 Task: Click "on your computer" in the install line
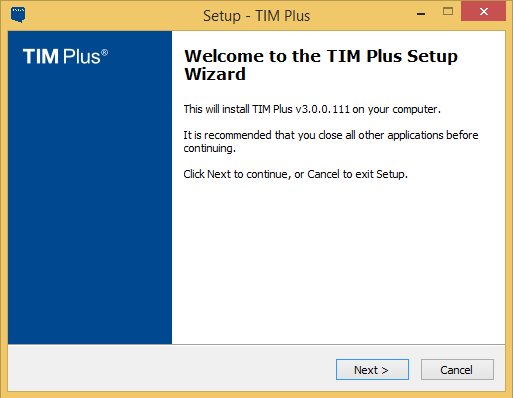[x=397, y=109]
